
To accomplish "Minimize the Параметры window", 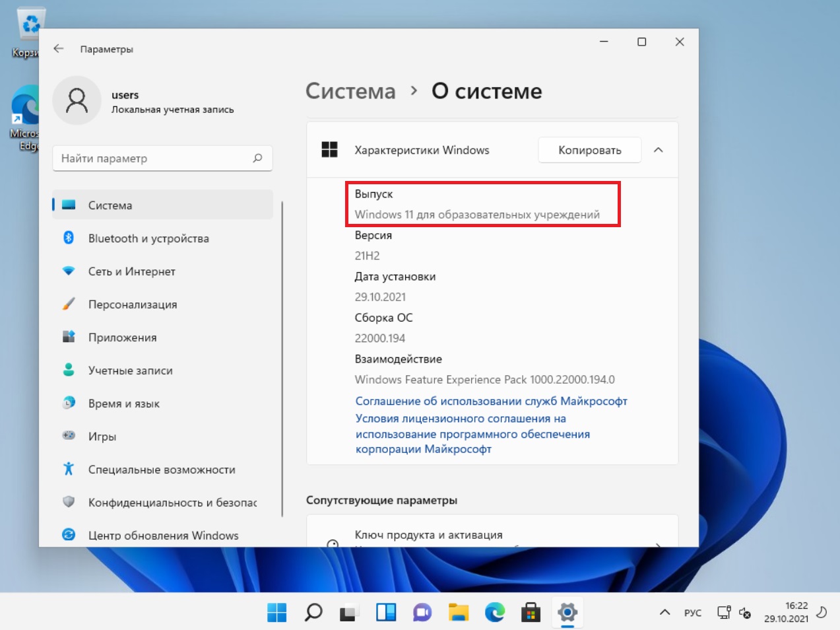I will 603,42.
